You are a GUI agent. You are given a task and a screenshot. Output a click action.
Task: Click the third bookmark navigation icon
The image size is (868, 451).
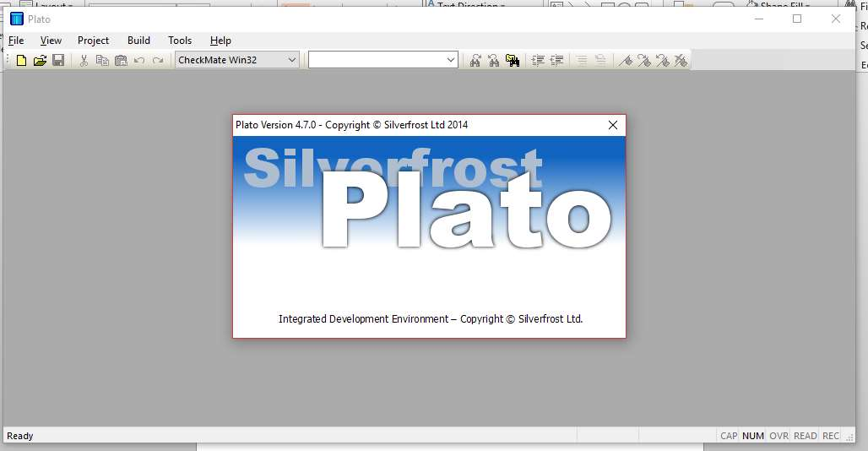pyautogui.click(x=663, y=60)
